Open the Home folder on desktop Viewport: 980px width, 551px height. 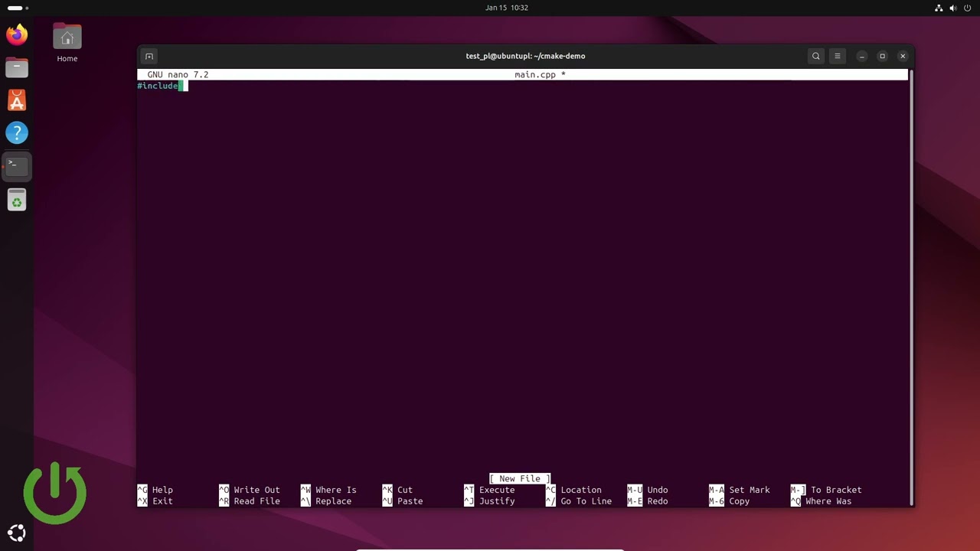(67, 43)
